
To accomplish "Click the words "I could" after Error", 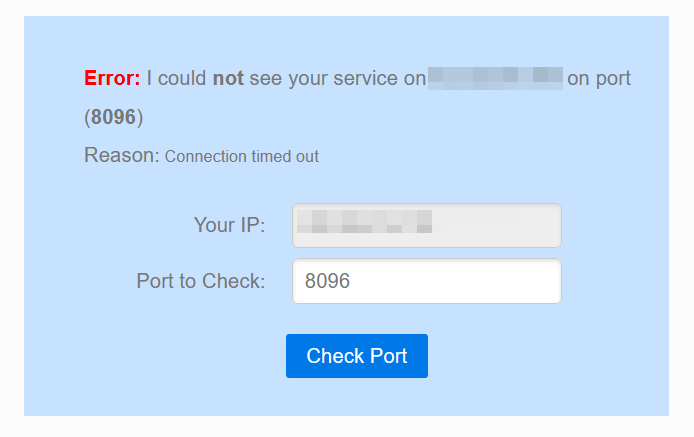I will click(x=177, y=78).
